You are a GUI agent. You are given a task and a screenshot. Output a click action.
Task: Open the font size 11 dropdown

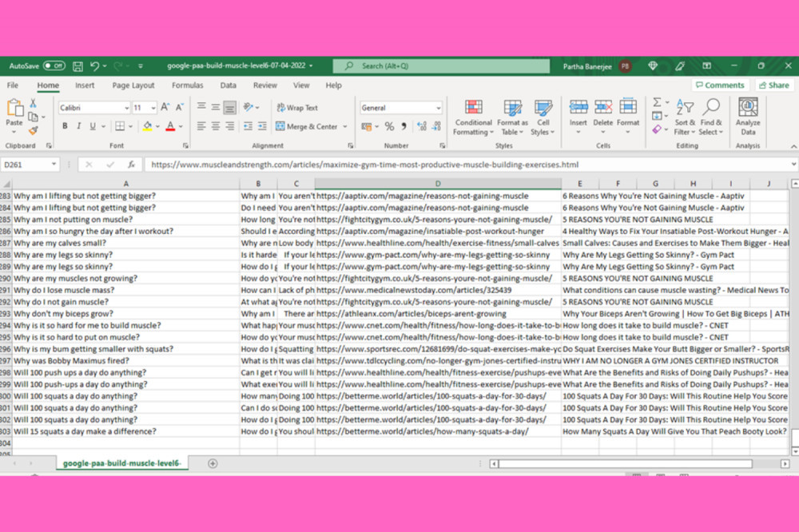pos(153,108)
